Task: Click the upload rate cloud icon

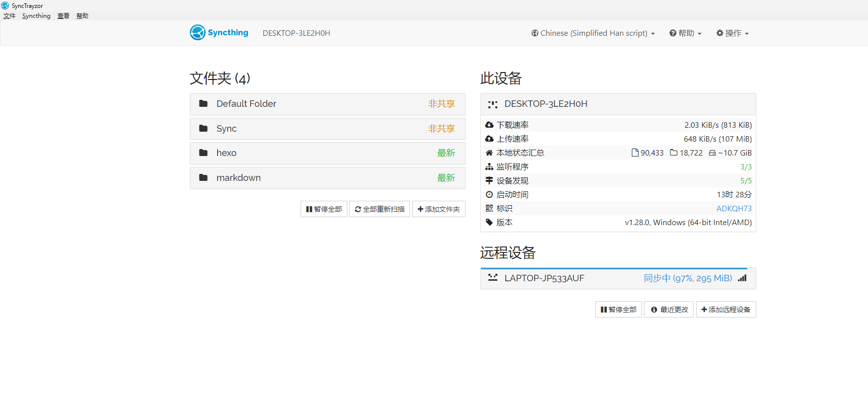Action: tap(489, 139)
